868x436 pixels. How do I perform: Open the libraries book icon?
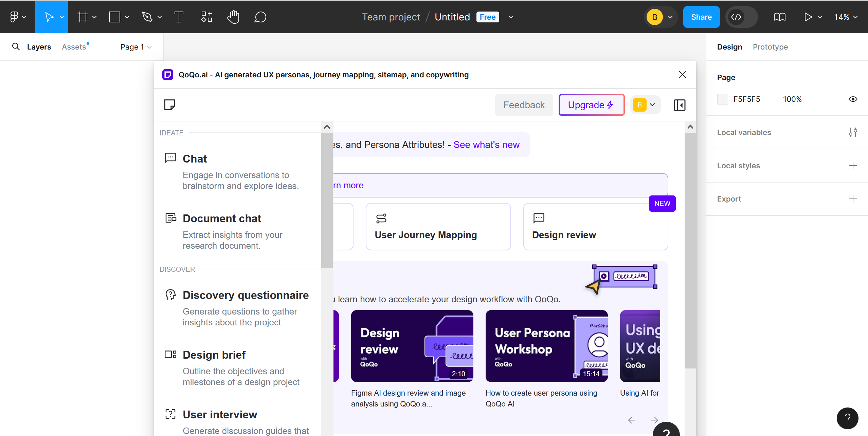point(779,17)
